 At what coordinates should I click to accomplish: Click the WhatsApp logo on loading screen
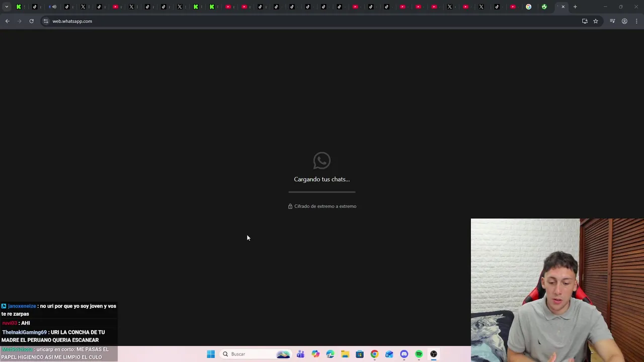click(x=322, y=161)
